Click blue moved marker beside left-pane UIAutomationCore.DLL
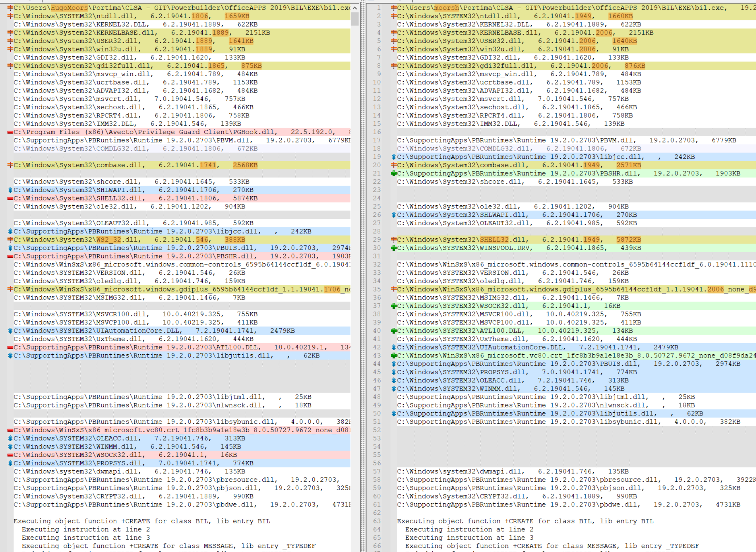The image size is (756, 552). point(10,331)
